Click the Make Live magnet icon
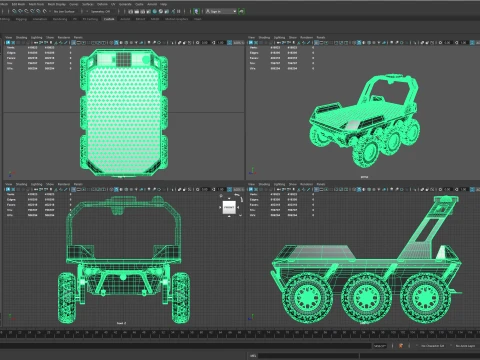The height and width of the screenshot is (360, 480). (45, 11)
